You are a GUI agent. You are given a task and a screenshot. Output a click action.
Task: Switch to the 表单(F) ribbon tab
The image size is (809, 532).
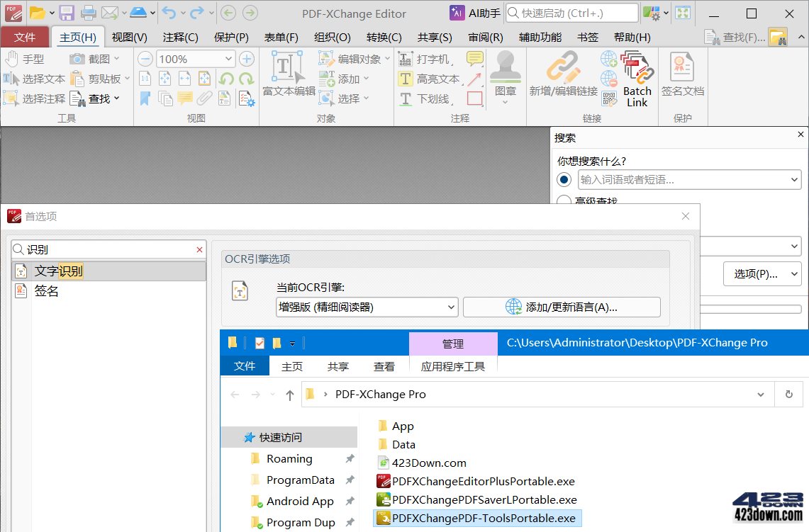pos(281,37)
